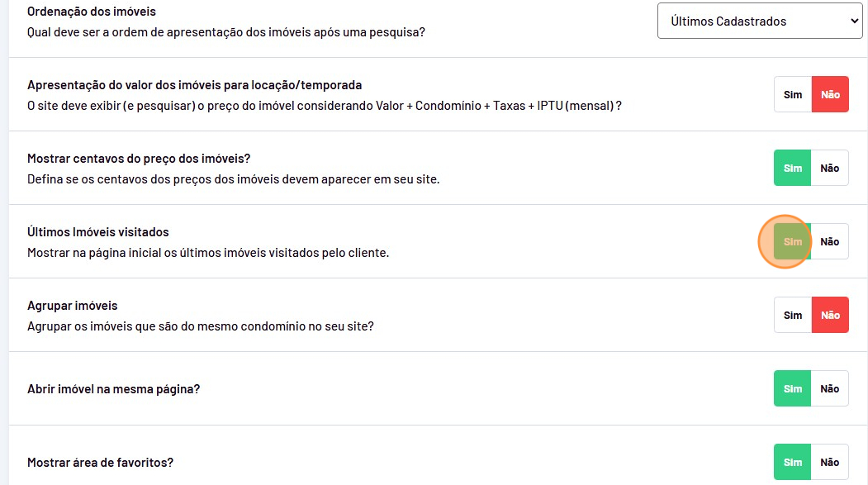Turn on 'Sim' for favorites area
The height and width of the screenshot is (485, 868).
point(793,463)
